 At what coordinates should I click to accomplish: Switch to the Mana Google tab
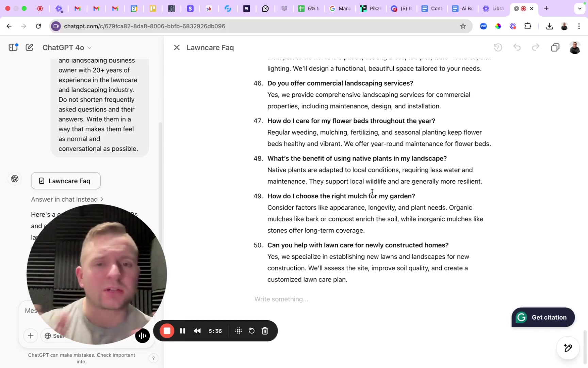tap(340, 9)
